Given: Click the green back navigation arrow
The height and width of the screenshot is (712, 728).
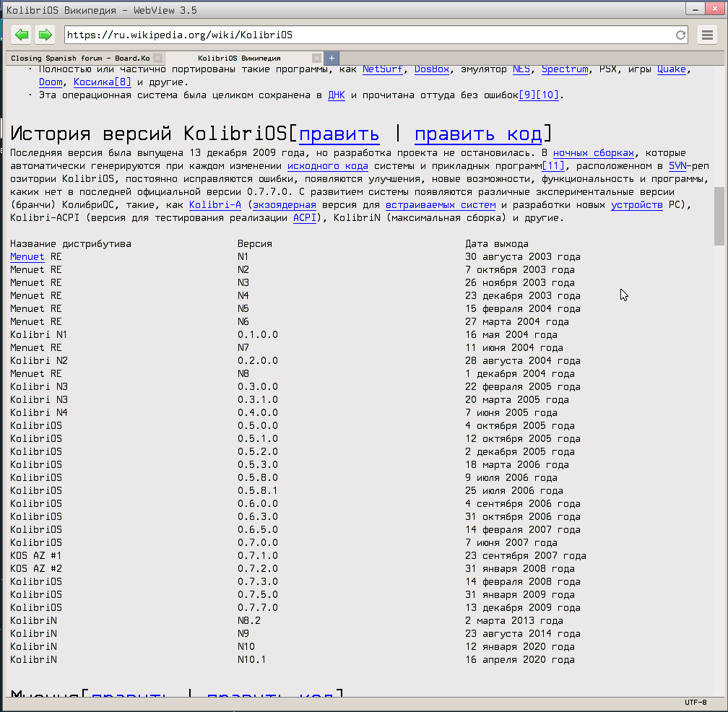Looking at the screenshot, I should click(21, 34).
